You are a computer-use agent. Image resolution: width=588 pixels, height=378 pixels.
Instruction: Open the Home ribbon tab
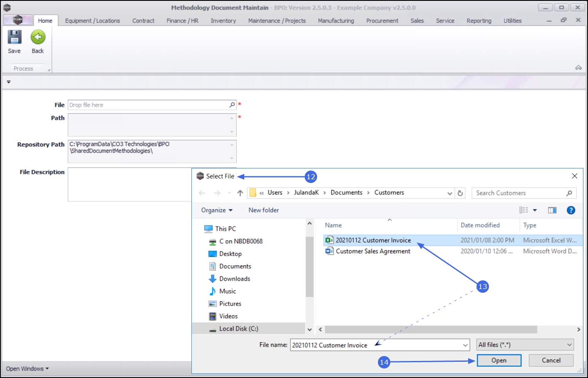tap(45, 21)
